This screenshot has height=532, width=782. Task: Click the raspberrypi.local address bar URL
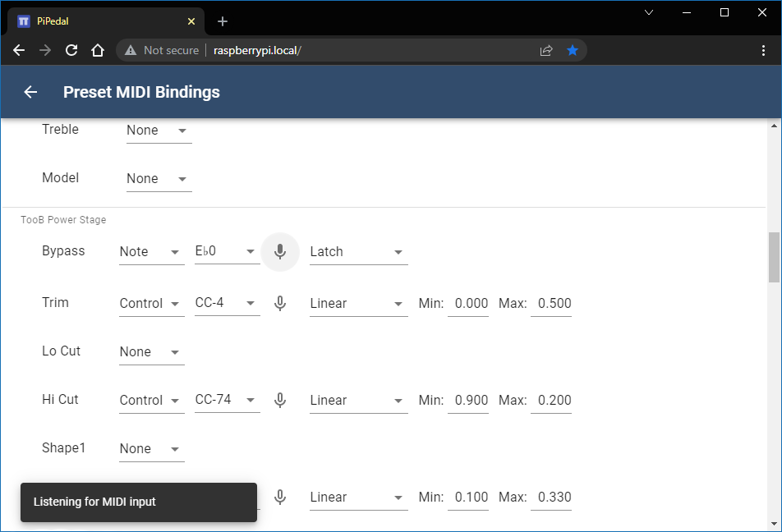pyautogui.click(x=257, y=50)
